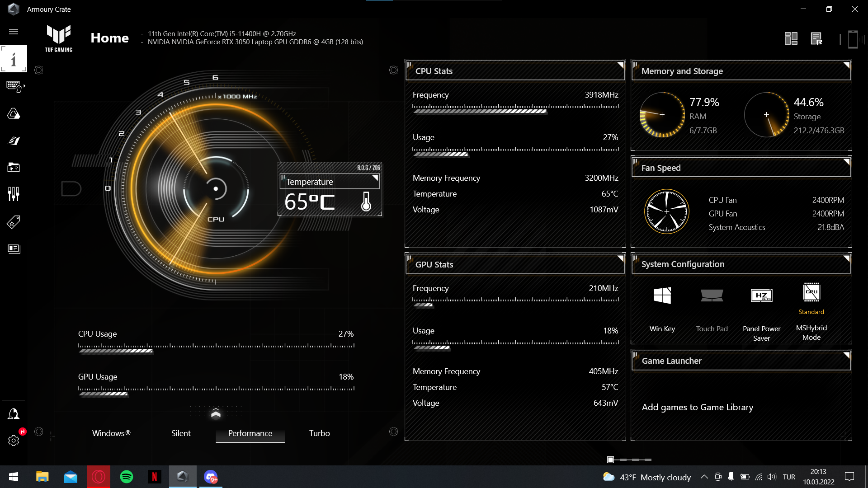Select the Silent operating mode
The height and width of the screenshot is (488, 868).
pyautogui.click(x=181, y=433)
